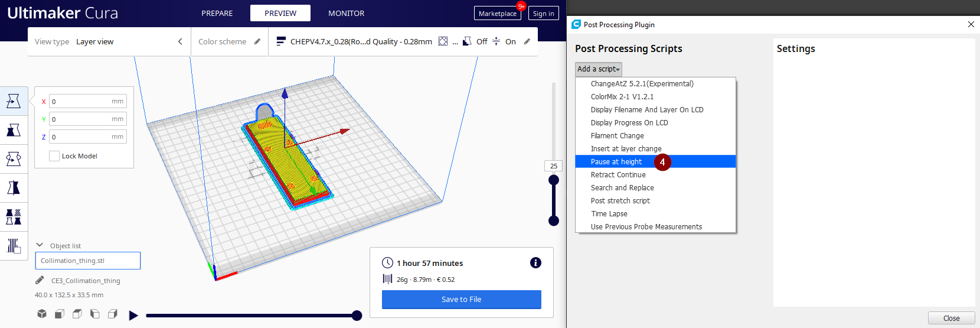The image size is (980, 328).
Task: Switch to the PREPARE stage
Action: [x=217, y=13]
